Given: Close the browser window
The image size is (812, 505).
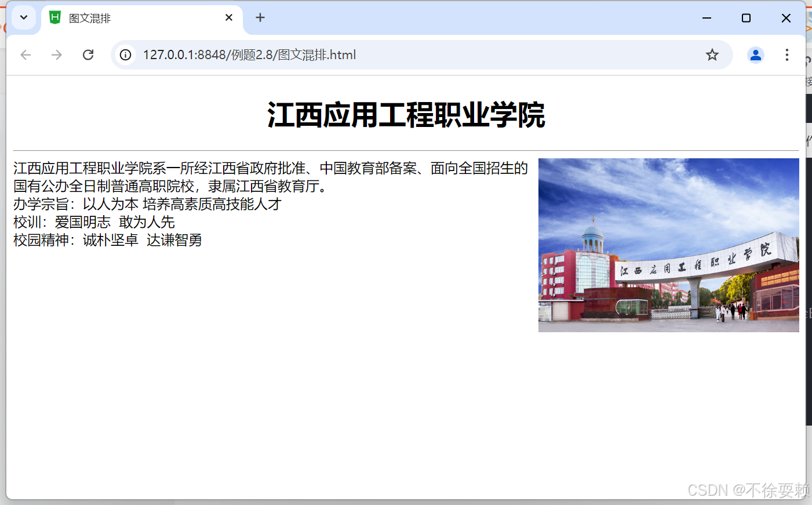Looking at the screenshot, I should click(786, 18).
